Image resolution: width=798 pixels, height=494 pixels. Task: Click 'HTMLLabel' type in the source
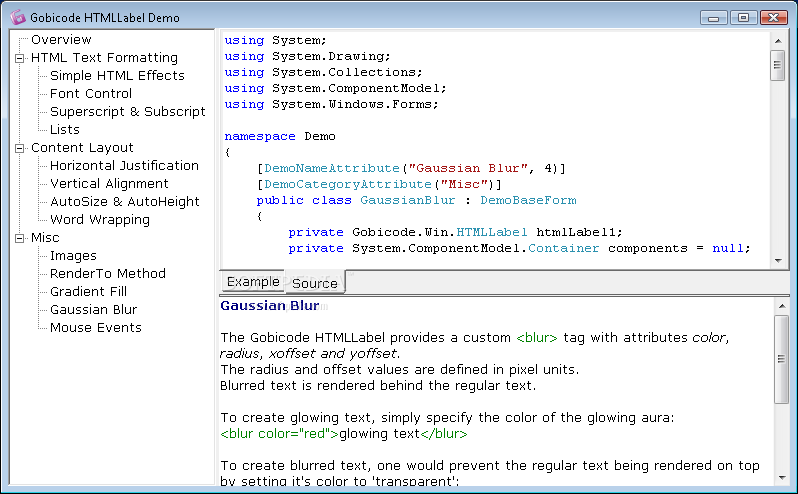click(x=492, y=233)
